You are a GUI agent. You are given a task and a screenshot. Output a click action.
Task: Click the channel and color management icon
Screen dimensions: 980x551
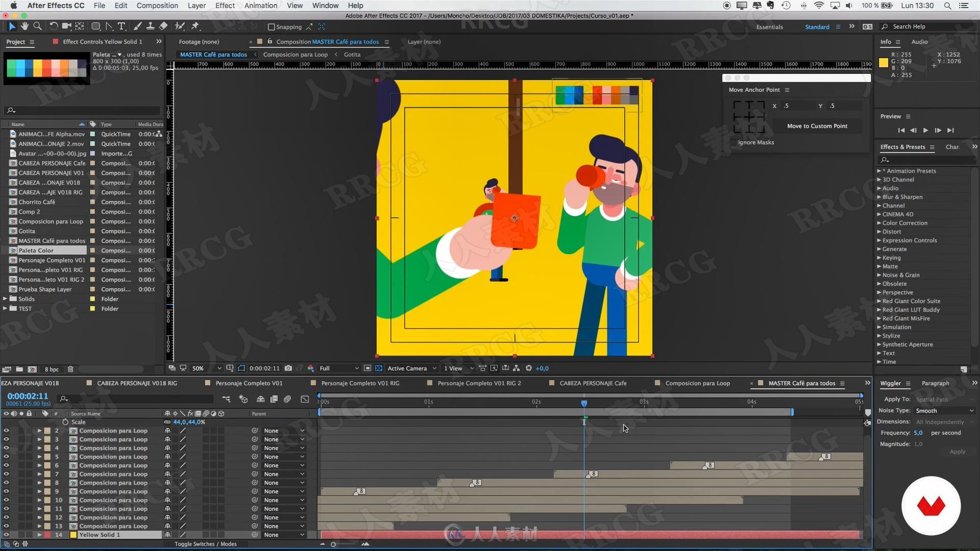[x=310, y=368]
